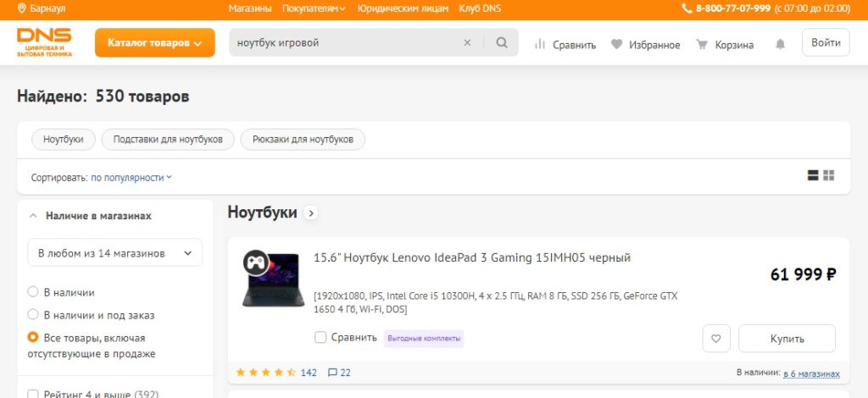Click the Lenovo IdeaPad laptop thumbnail
Image resolution: width=868 pixels, height=398 pixels.
click(270, 279)
